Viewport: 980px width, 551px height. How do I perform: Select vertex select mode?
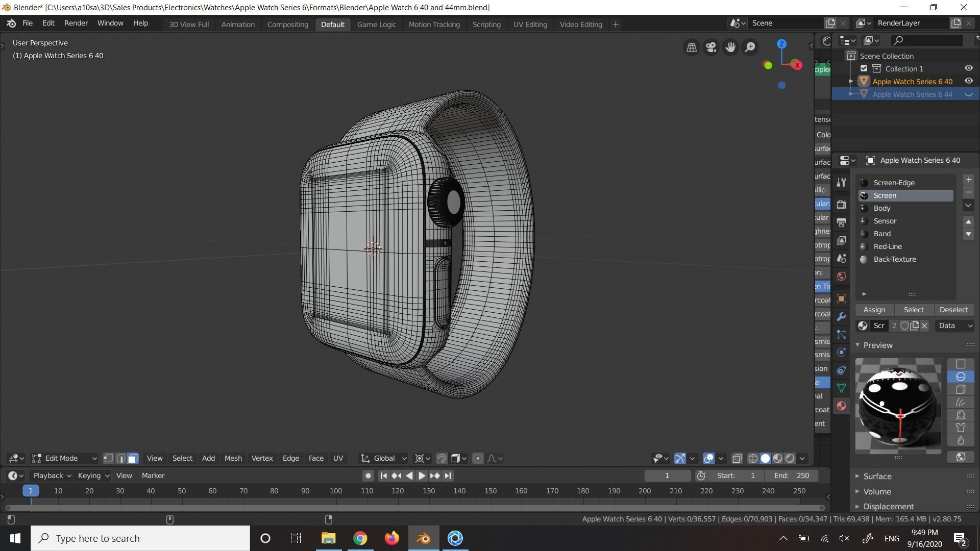click(108, 458)
